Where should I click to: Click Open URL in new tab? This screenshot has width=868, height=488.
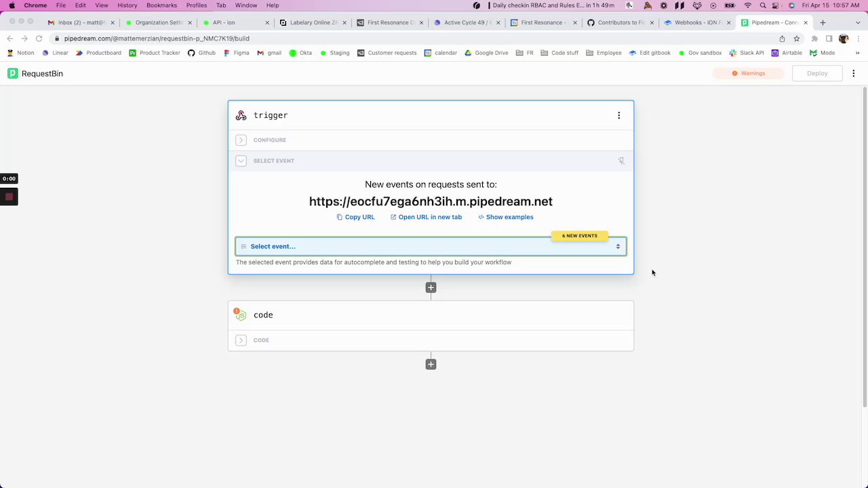pyautogui.click(x=426, y=217)
